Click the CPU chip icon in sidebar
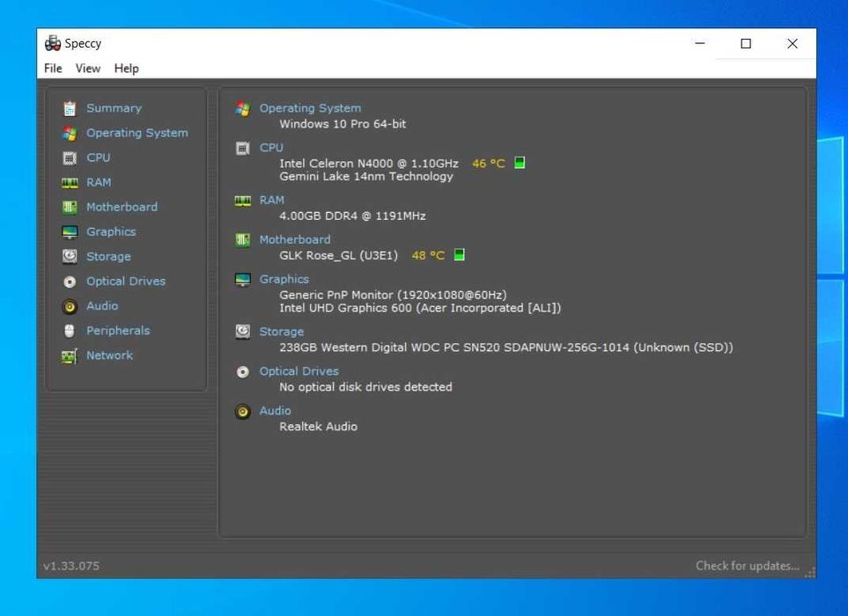848x616 pixels. tap(70, 158)
